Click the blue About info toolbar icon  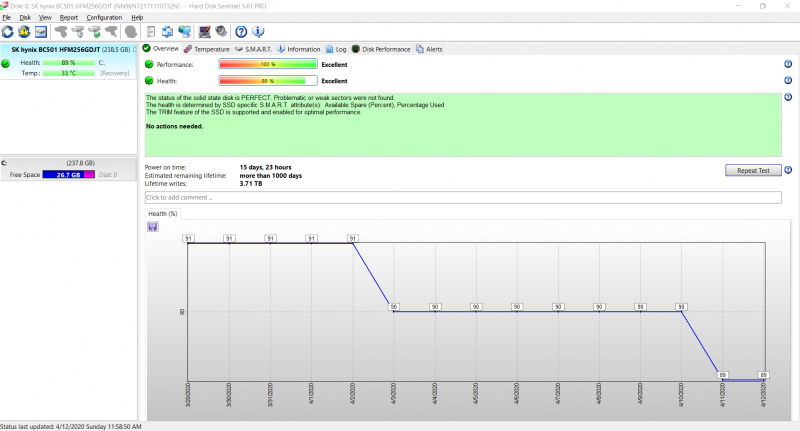256,32
